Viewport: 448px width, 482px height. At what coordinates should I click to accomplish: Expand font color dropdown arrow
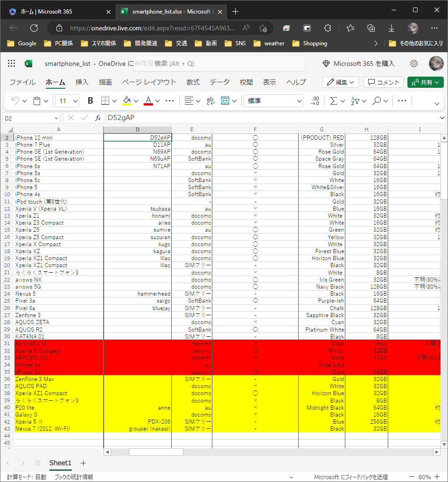click(x=158, y=101)
